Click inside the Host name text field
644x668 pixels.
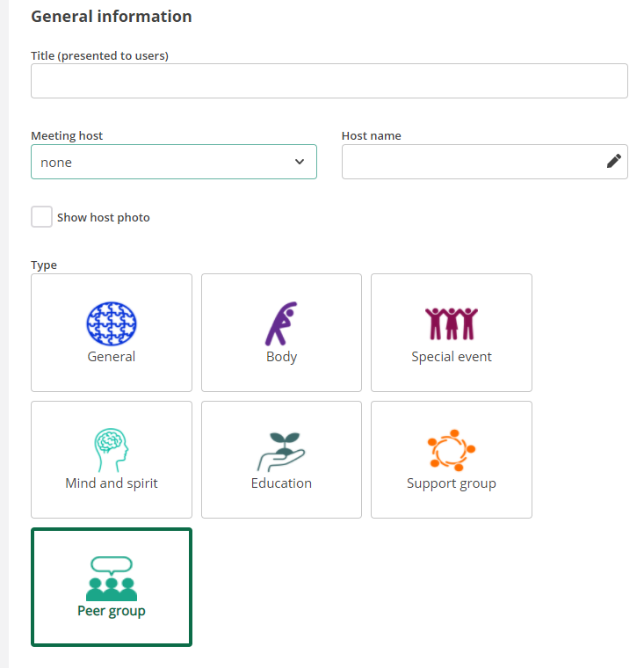tap(473, 162)
